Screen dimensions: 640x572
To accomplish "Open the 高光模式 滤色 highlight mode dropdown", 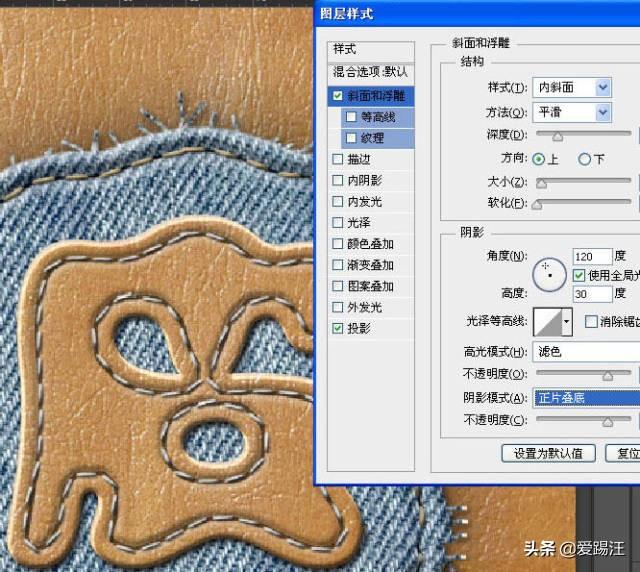I will click(x=586, y=352).
